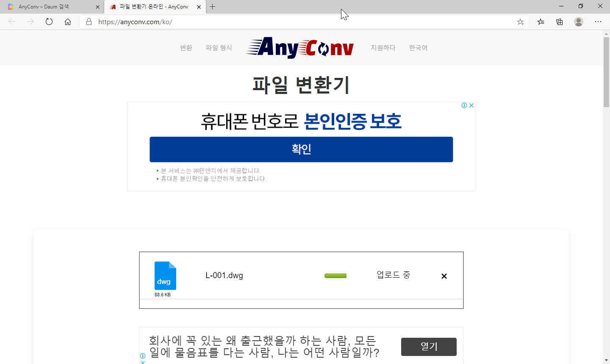The height and width of the screenshot is (364, 610).
Task: Remove L-001.dwg with the X button
Action: [x=444, y=276]
